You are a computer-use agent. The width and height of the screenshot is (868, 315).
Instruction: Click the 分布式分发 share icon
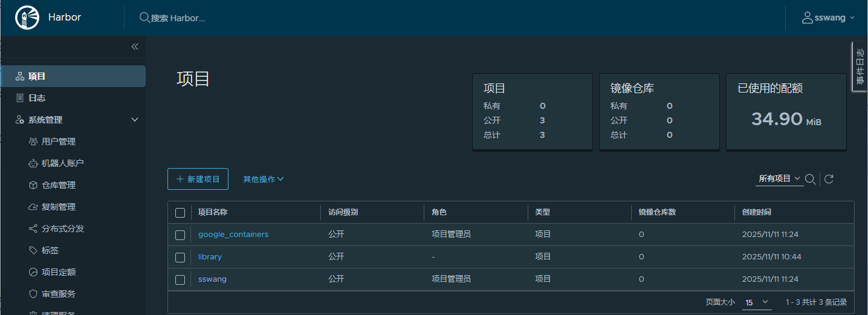coord(33,229)
